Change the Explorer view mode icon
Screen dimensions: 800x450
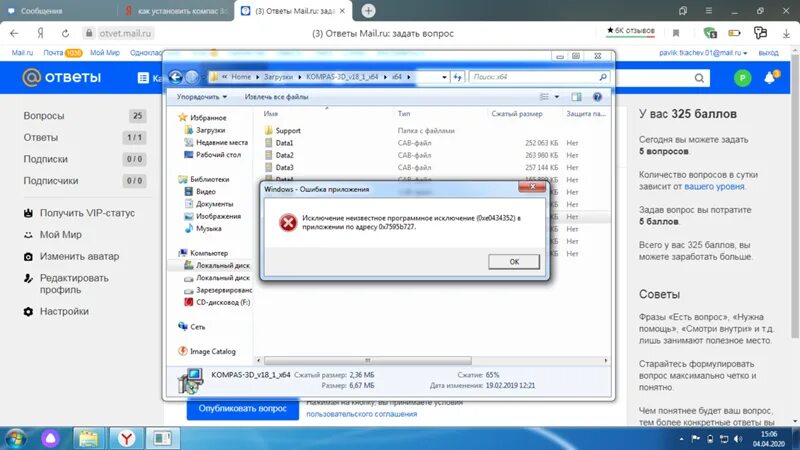(544, 97)
